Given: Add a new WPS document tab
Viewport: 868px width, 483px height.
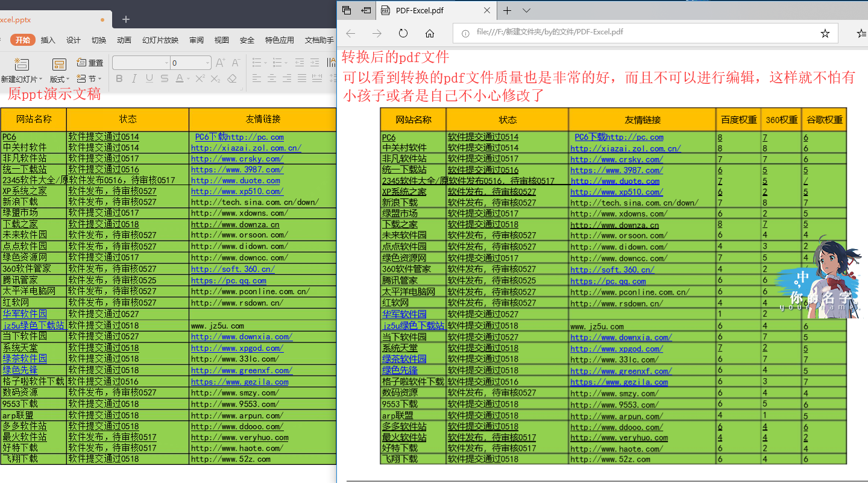Looking at the screenshot, I should pos(125,19).
